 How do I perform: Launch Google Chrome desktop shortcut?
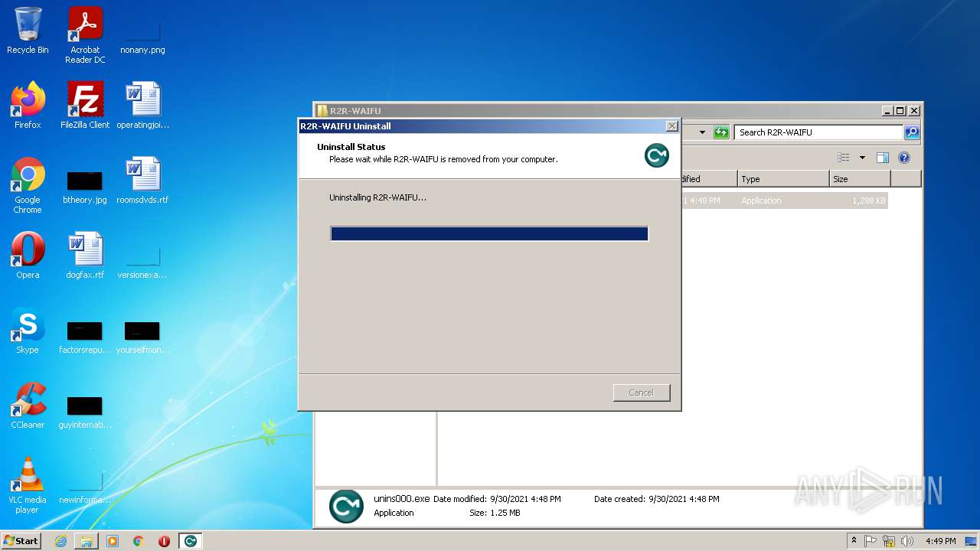coord(28,185)
